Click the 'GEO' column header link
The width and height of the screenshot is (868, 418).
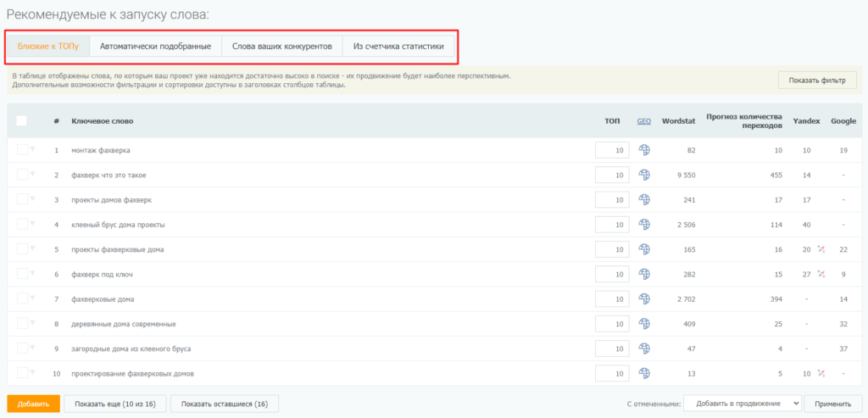pyautogui.click(x=644, y=121)
